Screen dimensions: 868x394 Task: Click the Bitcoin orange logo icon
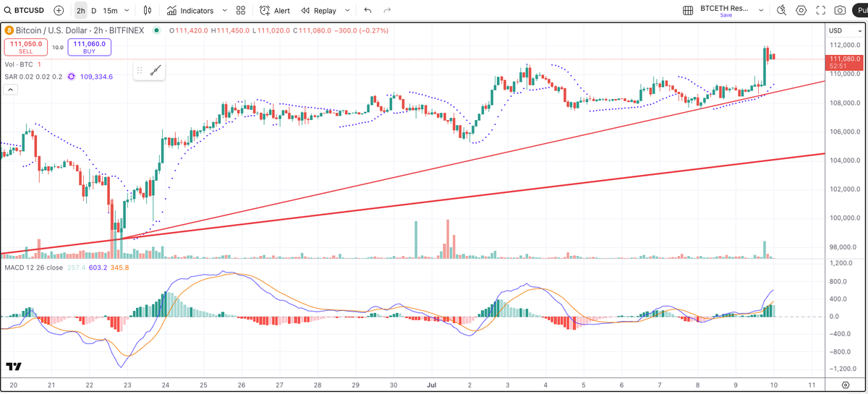pos(9,31)
